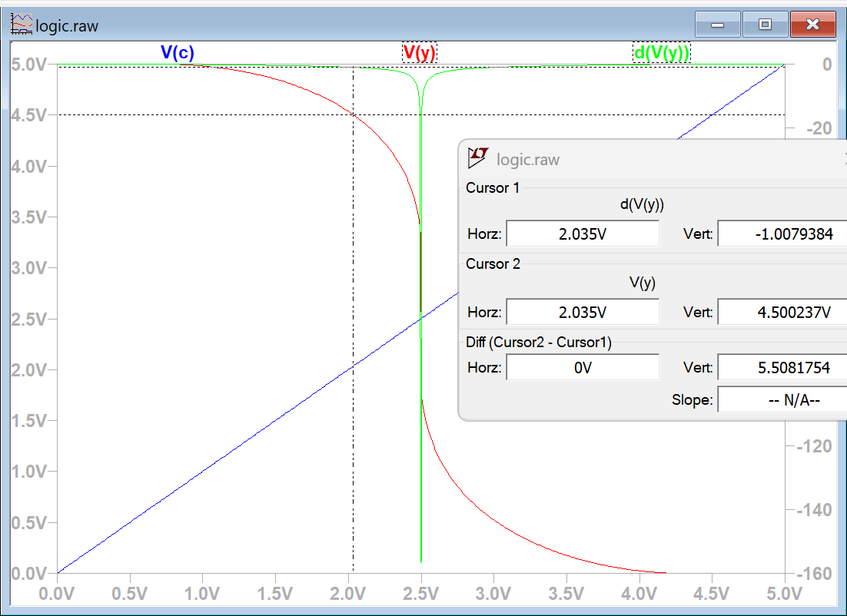Select the Slope field showing N/A
This screenshot has width=847, height=616.
click(x=782, y=399)
